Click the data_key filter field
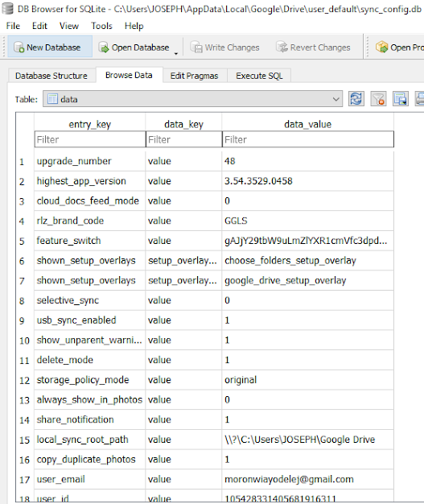The image size is (424, 504). click(x=183, y=139)
